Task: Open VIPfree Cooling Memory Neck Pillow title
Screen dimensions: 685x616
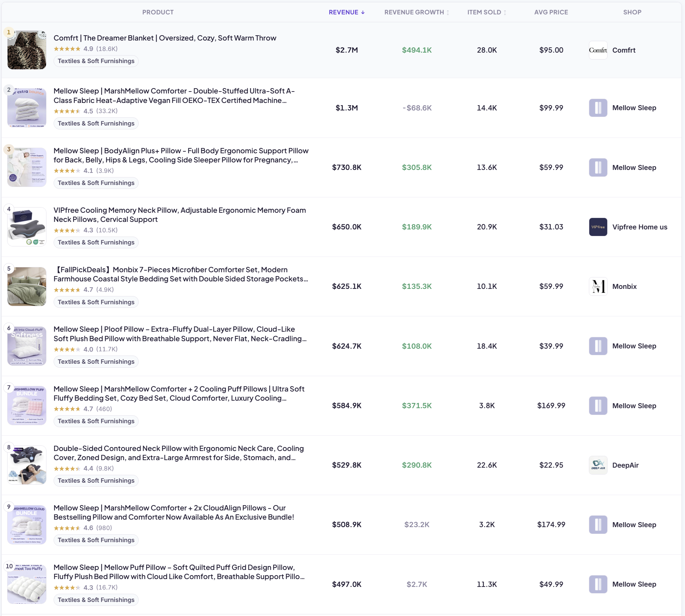Action: pyautogui.click(x=180, y=215)
